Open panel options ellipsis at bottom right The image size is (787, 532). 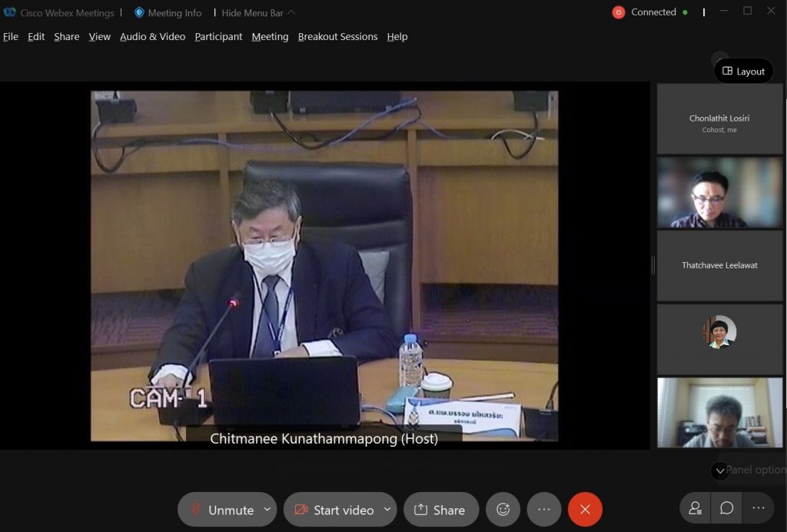(x=758, y=508)
